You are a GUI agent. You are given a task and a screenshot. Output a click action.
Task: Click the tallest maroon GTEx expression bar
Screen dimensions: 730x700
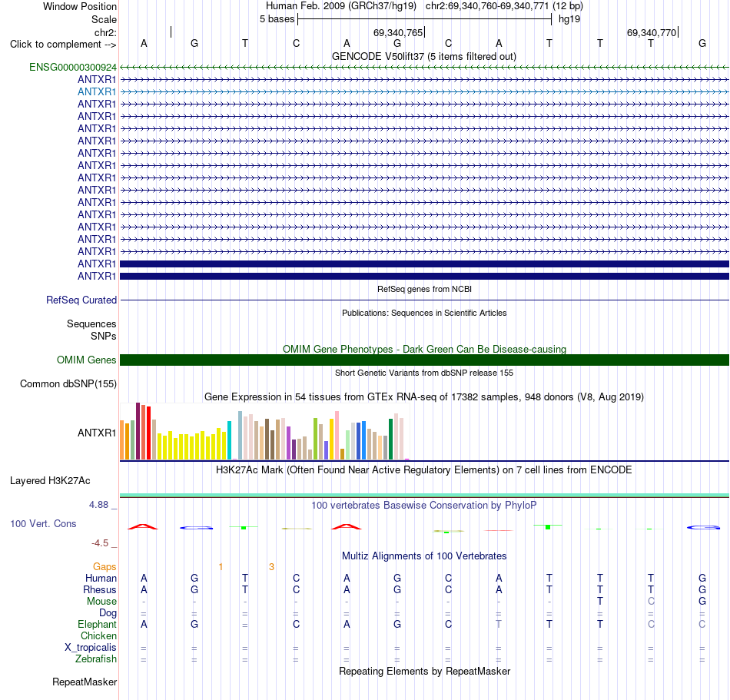[138, 432]
